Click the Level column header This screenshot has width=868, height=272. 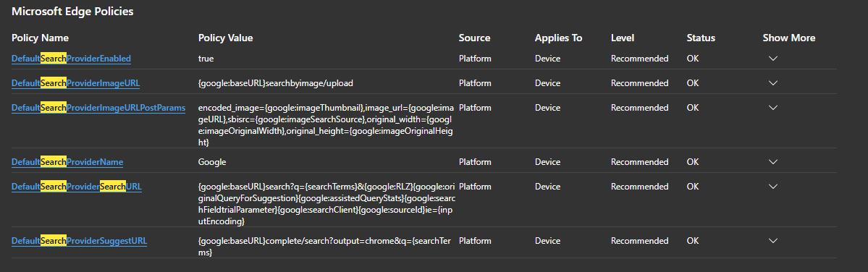tap(622, 38)
